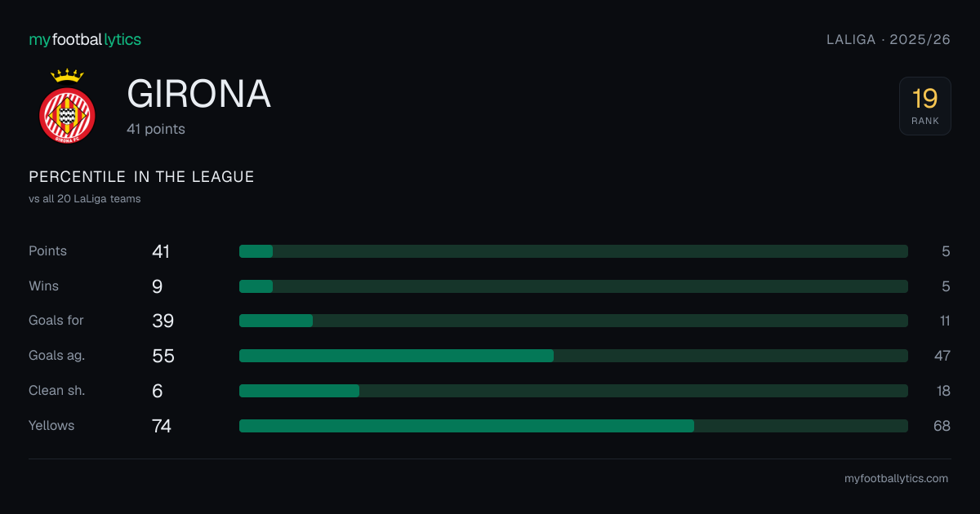Select the GIRONA team name heading
The height and width of the screenshot is (514, 980).
[x=198, y=95]
